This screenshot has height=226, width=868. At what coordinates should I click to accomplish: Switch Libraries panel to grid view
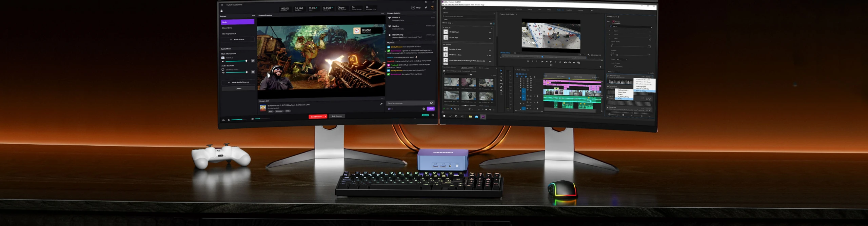[x=491, y=23]
